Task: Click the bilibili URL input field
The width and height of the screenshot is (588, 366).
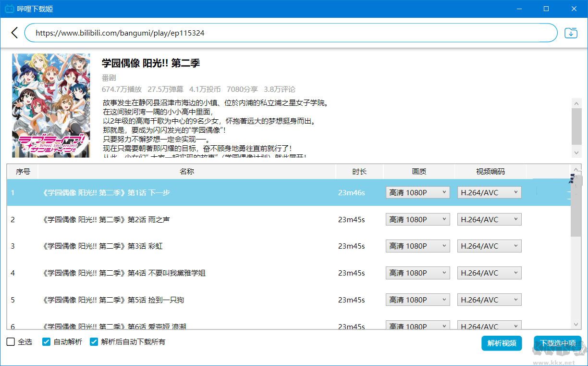Action: tap(291, 33)
